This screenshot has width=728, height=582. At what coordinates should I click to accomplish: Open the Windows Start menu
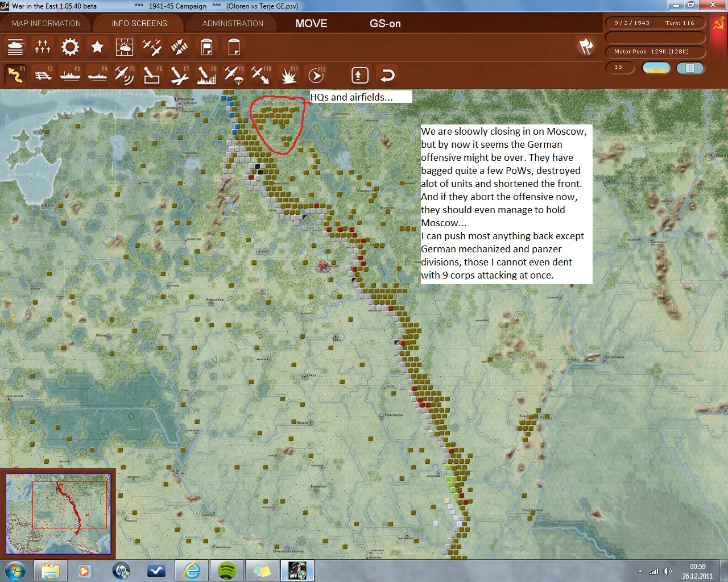click(x=15, y=570)
